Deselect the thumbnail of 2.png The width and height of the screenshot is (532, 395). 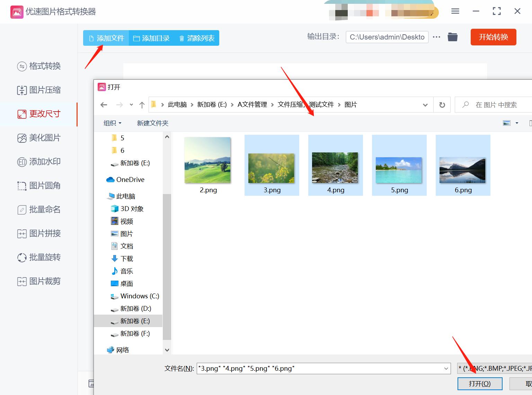click(207, 160)
